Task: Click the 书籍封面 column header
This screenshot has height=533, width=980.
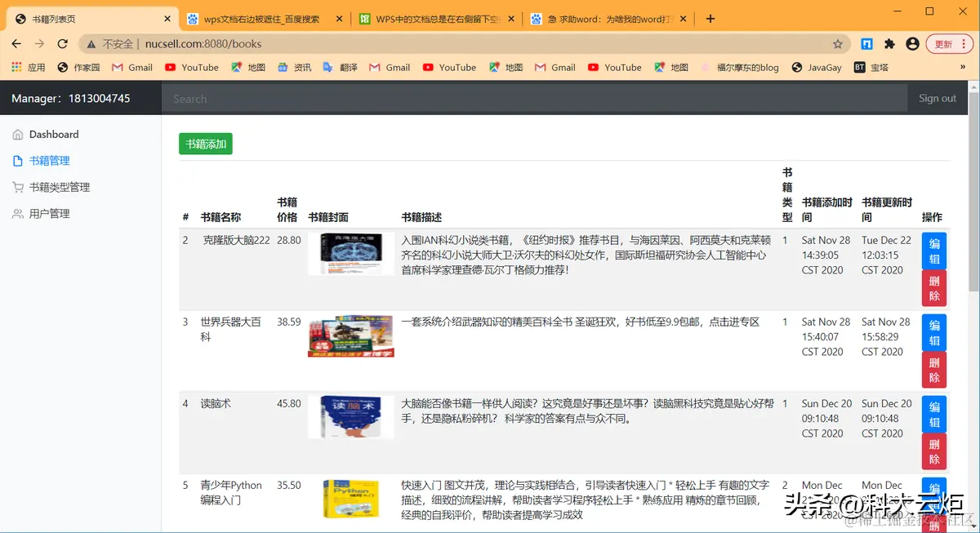Action: [x=328, y=217]
